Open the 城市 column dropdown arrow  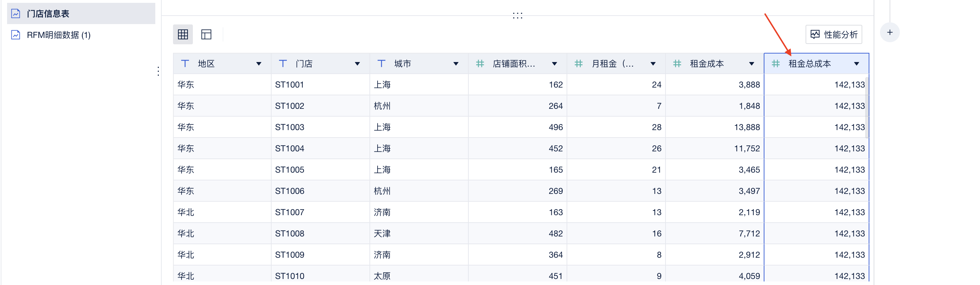click(x=456, y=64)
